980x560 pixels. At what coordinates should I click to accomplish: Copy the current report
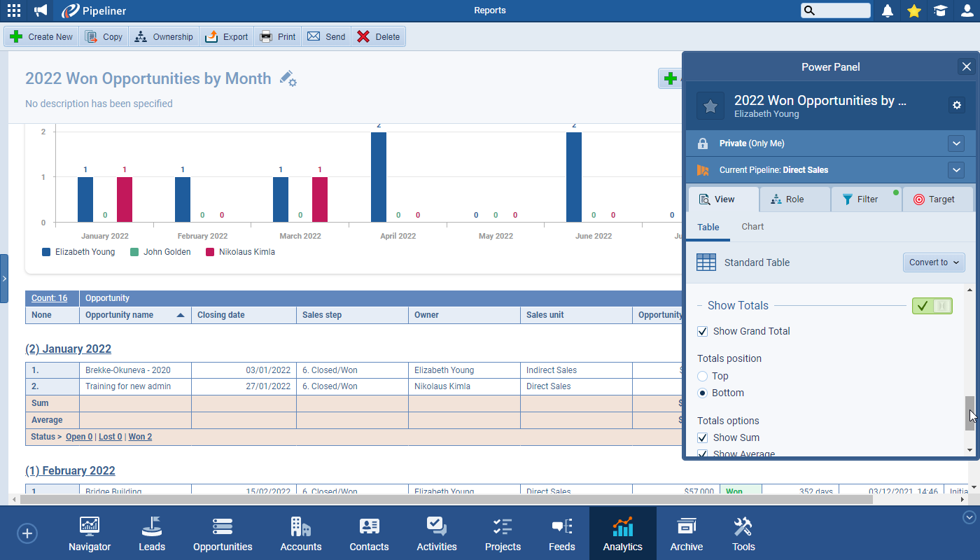(x=103, y=36)
